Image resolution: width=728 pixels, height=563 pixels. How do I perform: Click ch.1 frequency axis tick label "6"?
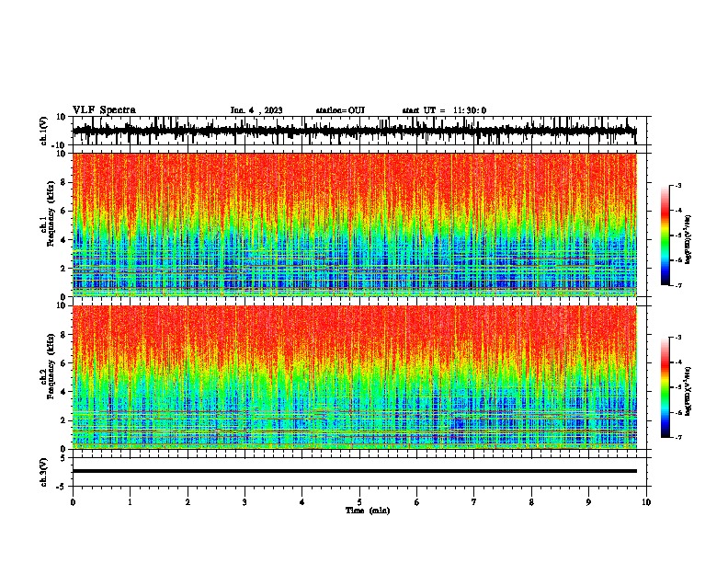point(63,211)
